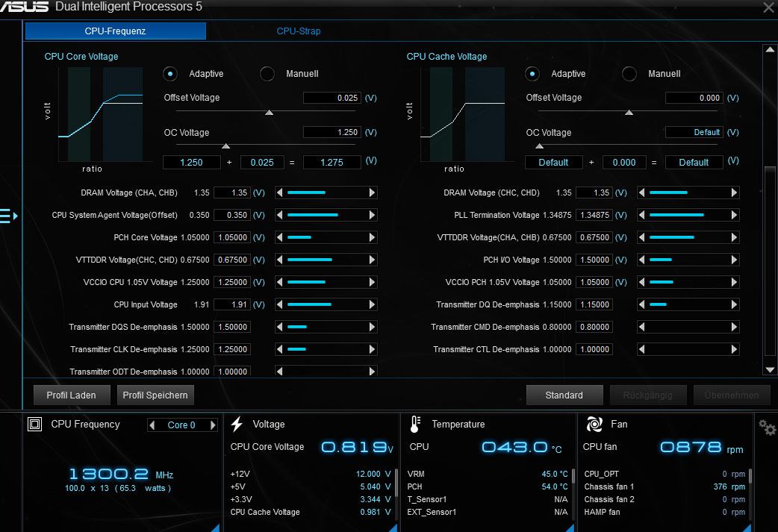Click the Fan panel icon
The height and width of the screenshot is (532, 778).
(x=594, y=425)
